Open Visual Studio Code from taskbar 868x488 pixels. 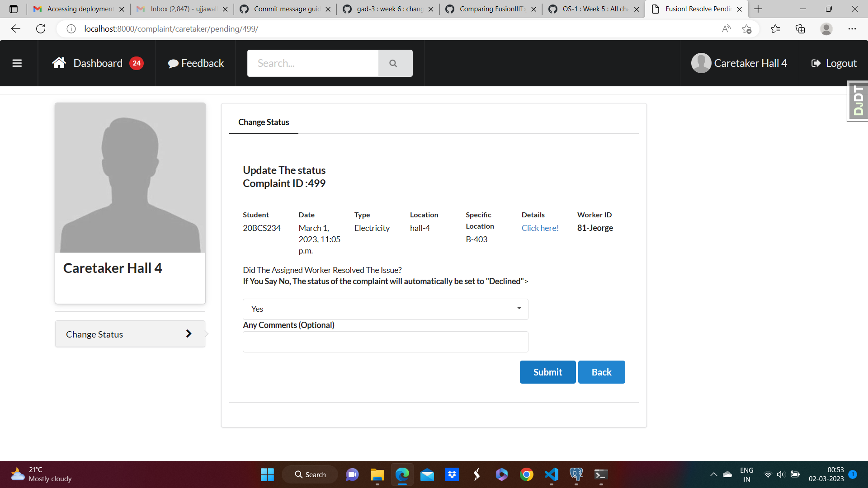[x=552, y=474]
